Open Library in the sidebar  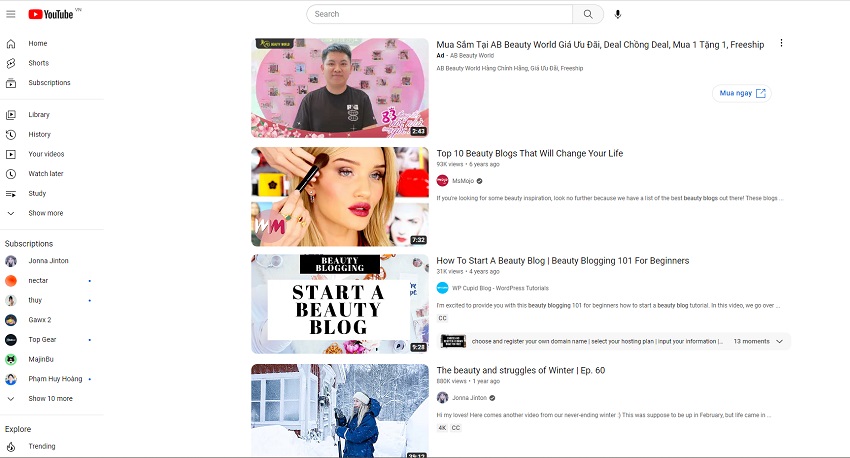[39, 115]
